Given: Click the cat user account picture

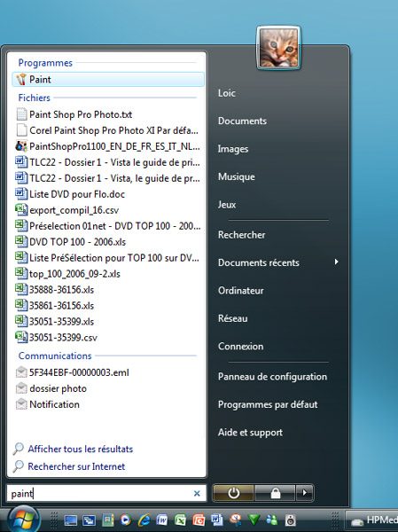Looking at the screenshot, I should tap(278, 48).
